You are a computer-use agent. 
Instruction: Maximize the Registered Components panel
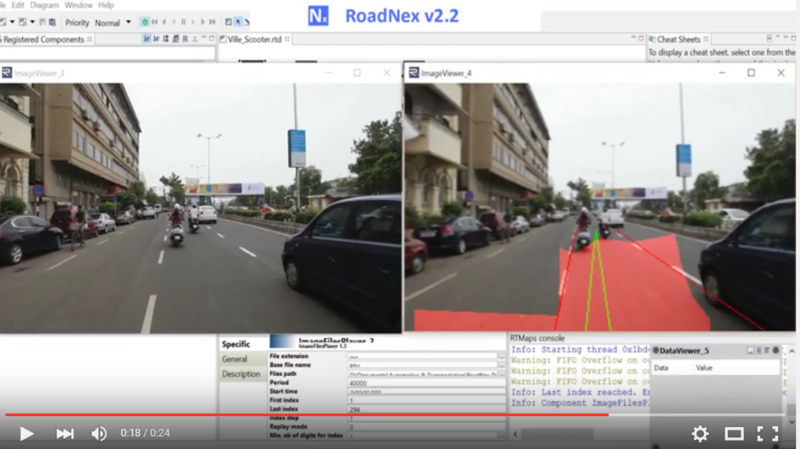click(x=212, y=38)
